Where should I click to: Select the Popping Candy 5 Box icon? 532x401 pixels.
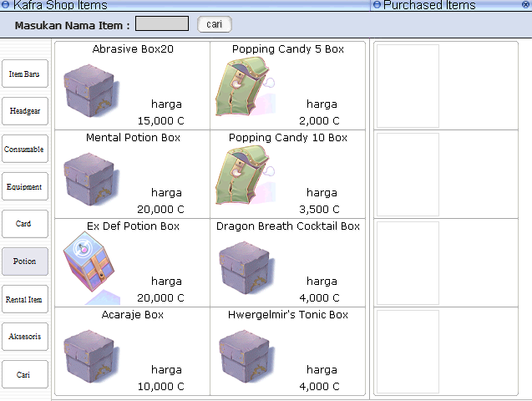pyautogui.click(x=244, y=87)
